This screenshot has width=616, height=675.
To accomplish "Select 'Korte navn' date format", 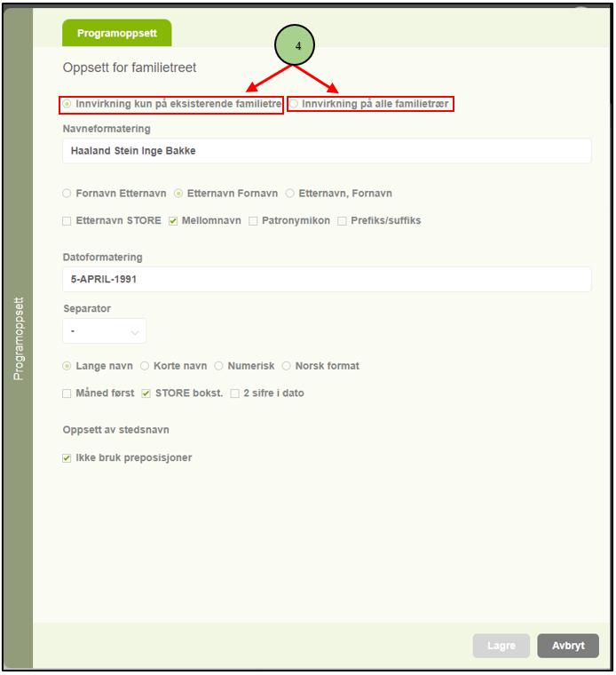I will click(x=145, y=366).
